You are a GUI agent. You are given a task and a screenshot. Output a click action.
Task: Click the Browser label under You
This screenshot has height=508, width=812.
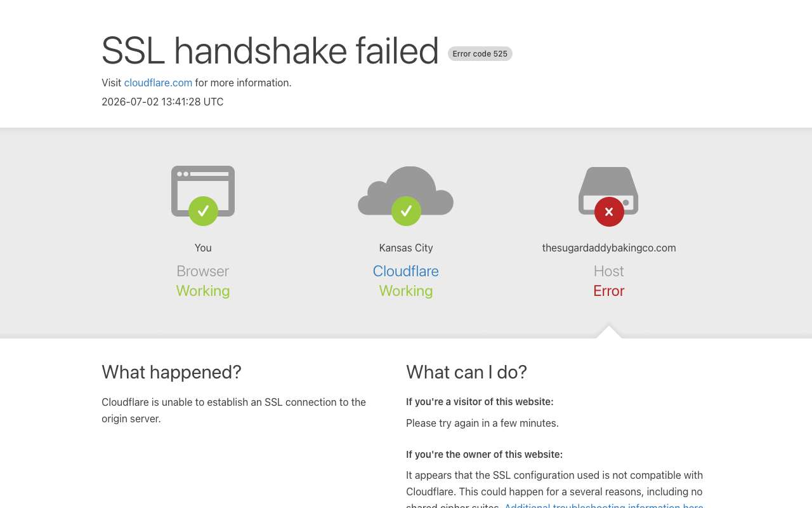203,271
